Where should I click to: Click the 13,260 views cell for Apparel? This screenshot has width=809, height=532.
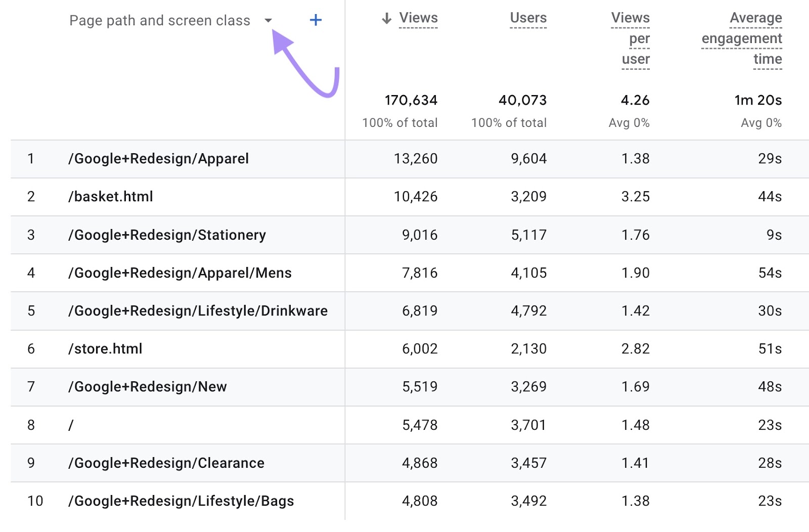pyautogui.click(x=416, y=159)
